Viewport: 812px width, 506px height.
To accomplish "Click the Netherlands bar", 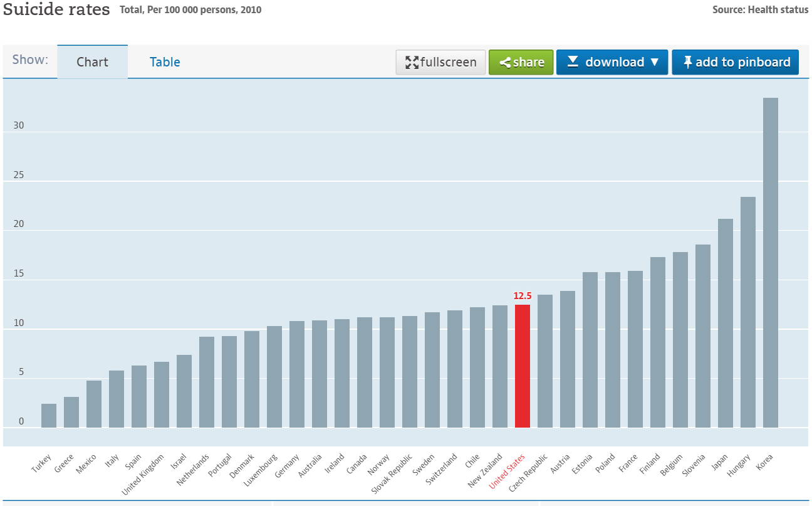I will click(x=207, y=382).
